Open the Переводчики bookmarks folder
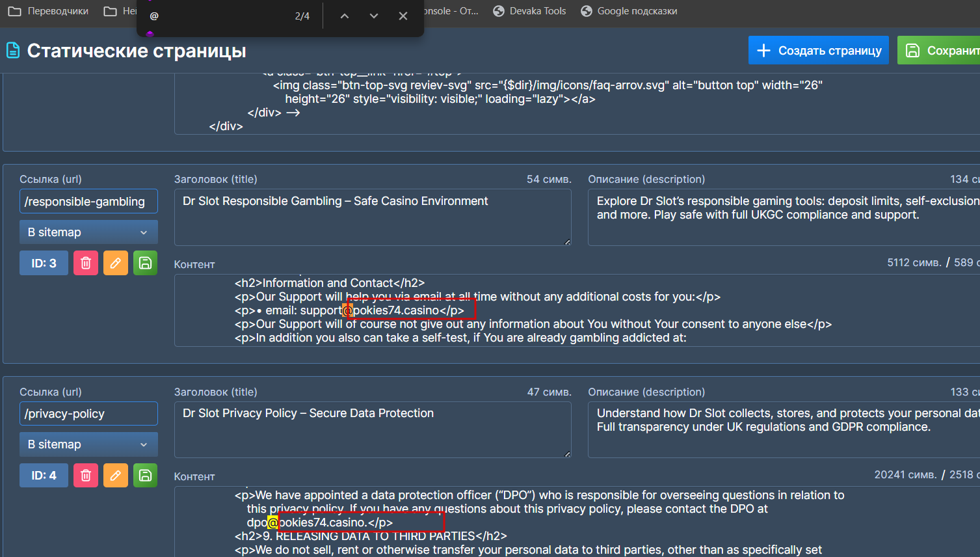The height and width of the screenshot is (557, 980). pyautogui.click(x=48, y=11)
